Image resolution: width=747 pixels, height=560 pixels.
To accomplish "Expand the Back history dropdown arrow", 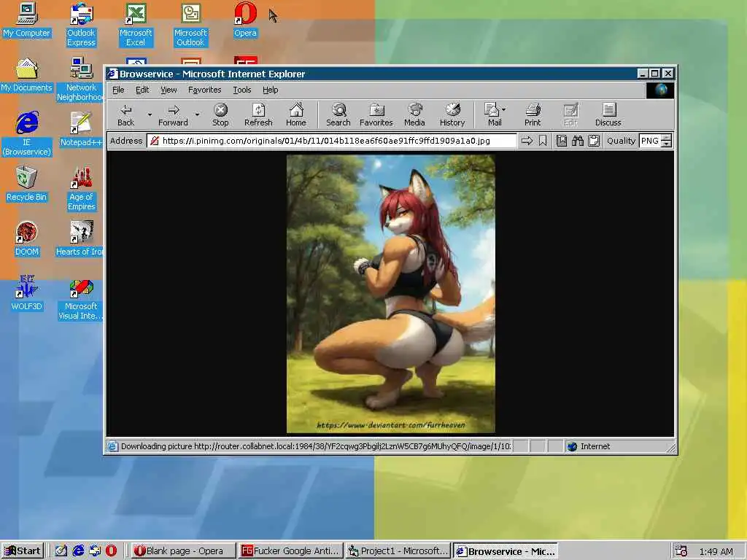I will pos(150,114).
